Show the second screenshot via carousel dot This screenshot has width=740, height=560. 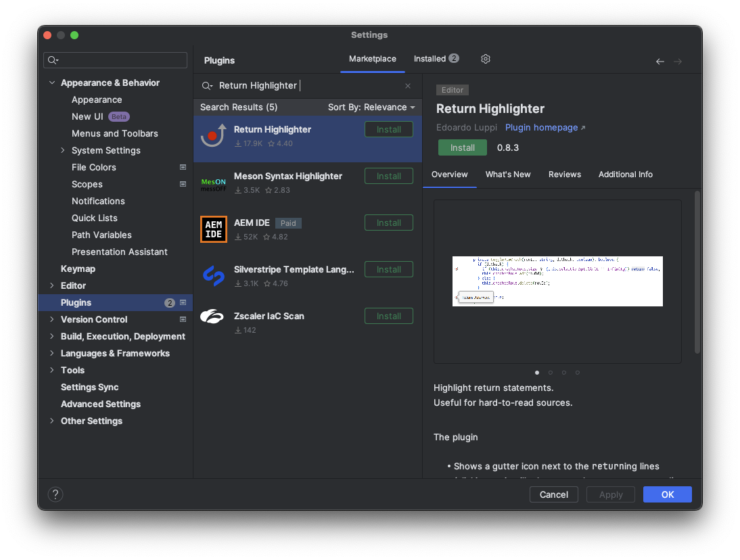(x=551, y=373)
